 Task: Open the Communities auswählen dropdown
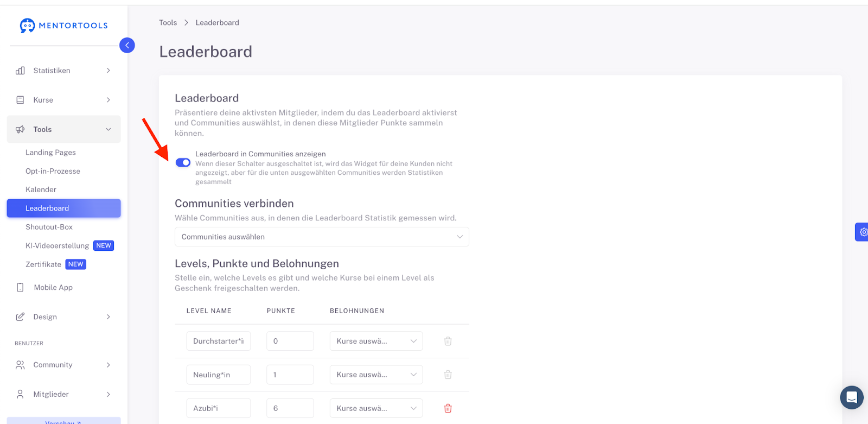pos(322,237)
